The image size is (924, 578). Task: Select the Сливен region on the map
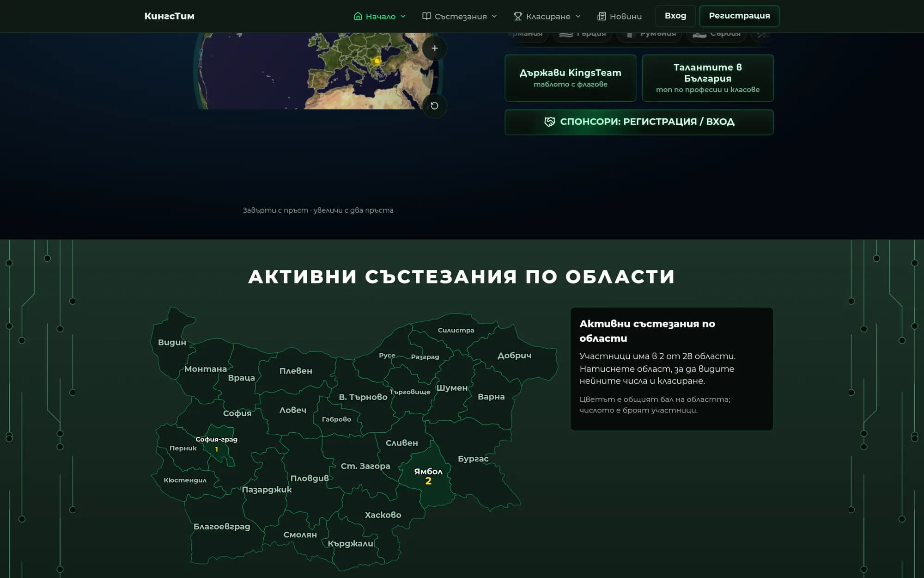401,443
